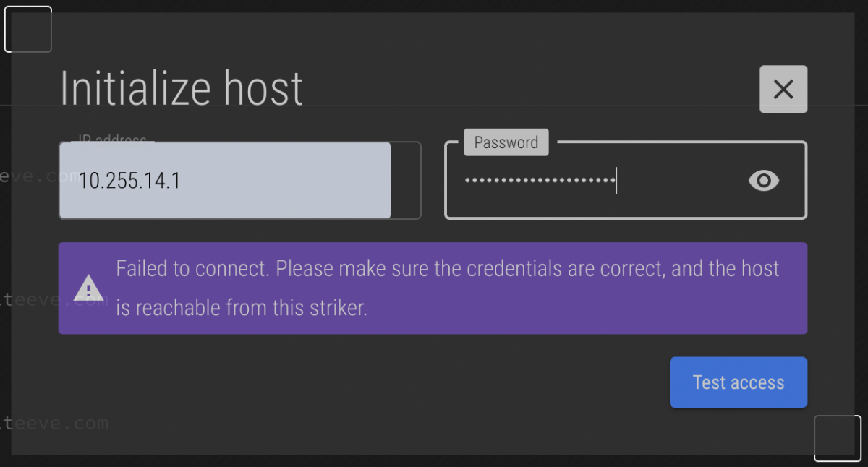868x467 pixels.
Task: Click the "Initialize host" dialog title
Action: click(x=182, y=89)
